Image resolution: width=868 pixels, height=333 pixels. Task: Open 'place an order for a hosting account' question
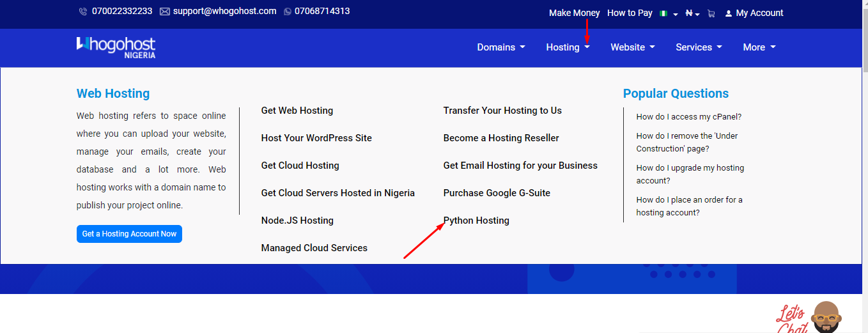[x=689, y=206]
